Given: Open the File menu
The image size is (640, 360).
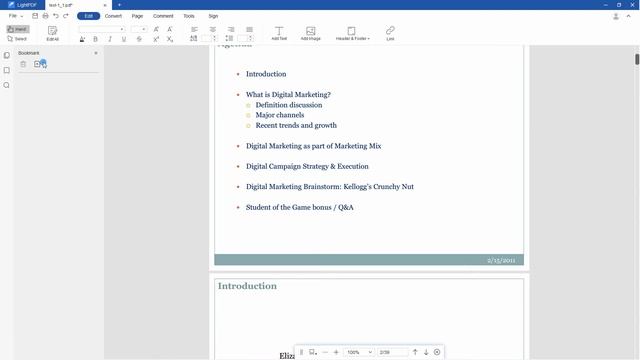Looking at the screenshot, I should 16,16.
